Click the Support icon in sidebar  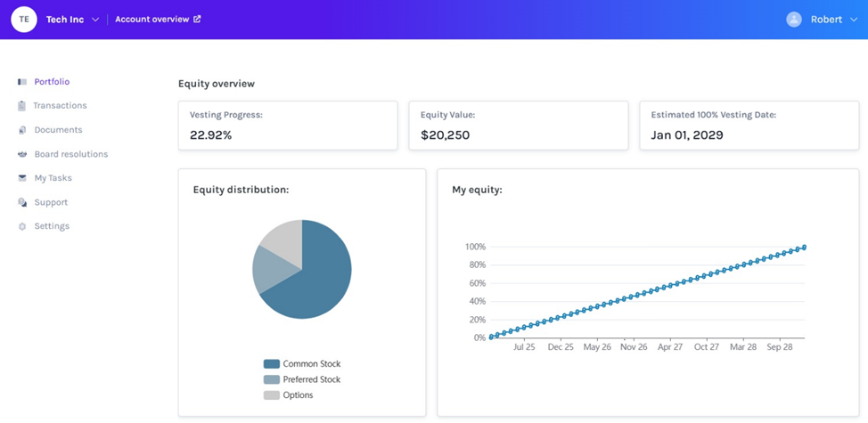click(22, 202)
